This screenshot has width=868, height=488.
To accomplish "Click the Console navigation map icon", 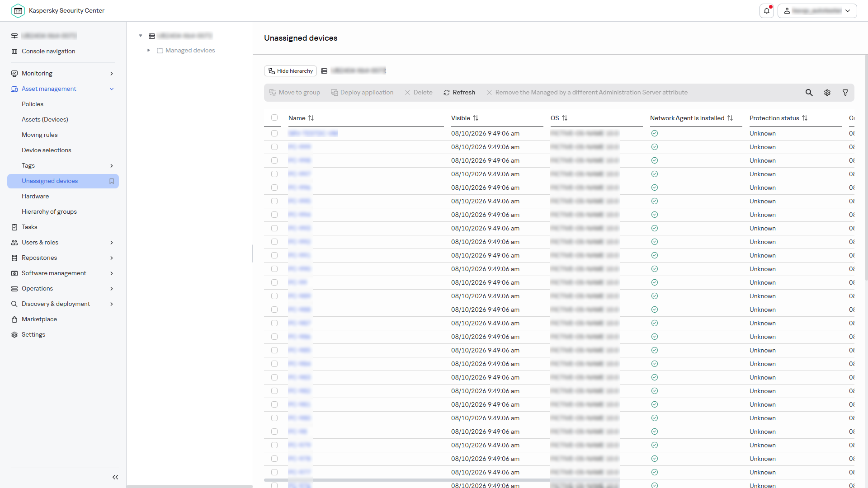I will coord(14,52).
